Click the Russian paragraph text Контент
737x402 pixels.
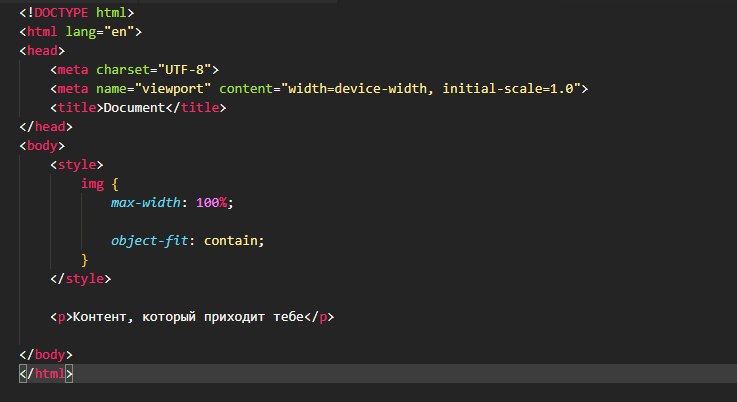(100, 317)
